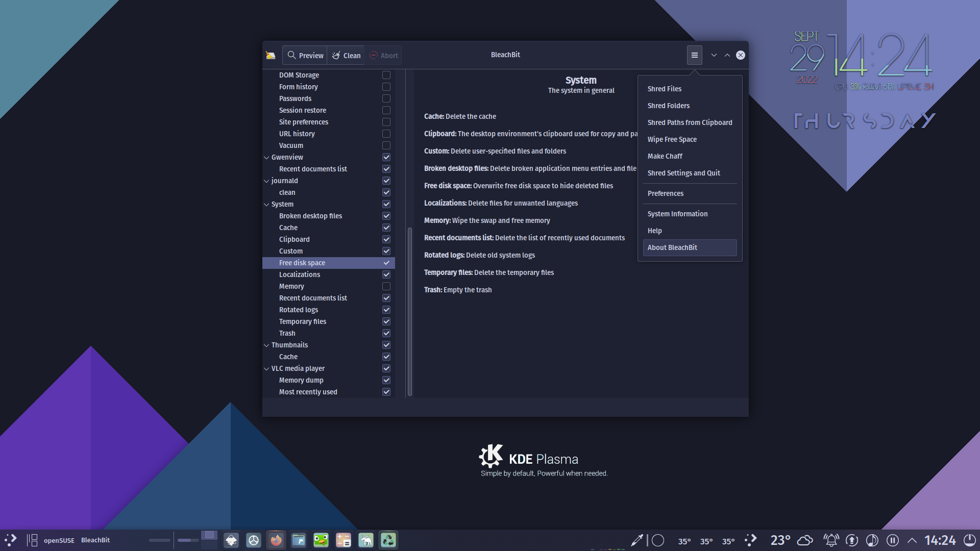Open System Information menu entry

pyautogui.click(x=690, y=214)
